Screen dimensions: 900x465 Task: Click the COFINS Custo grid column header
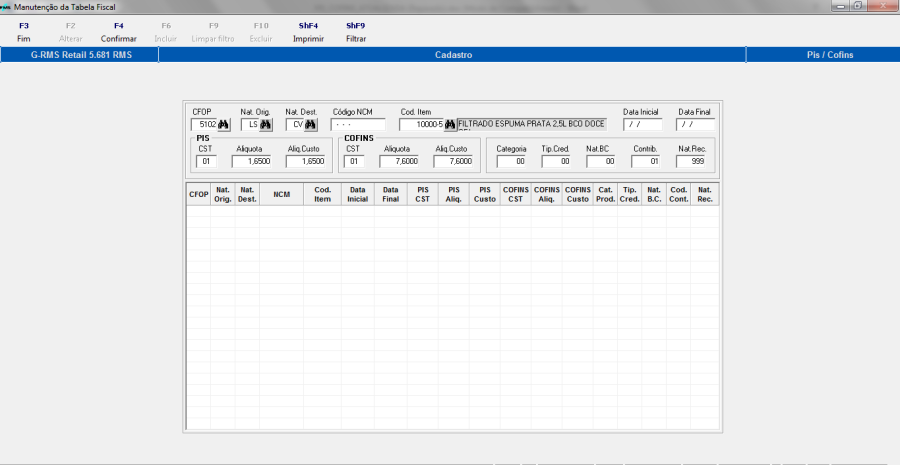pyautogui.click(x=577, y=195)
